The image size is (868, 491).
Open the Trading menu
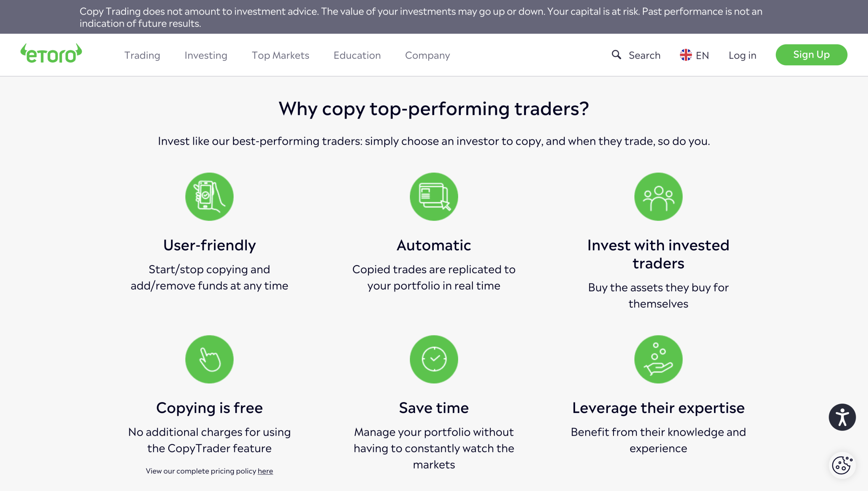(142, 55)
